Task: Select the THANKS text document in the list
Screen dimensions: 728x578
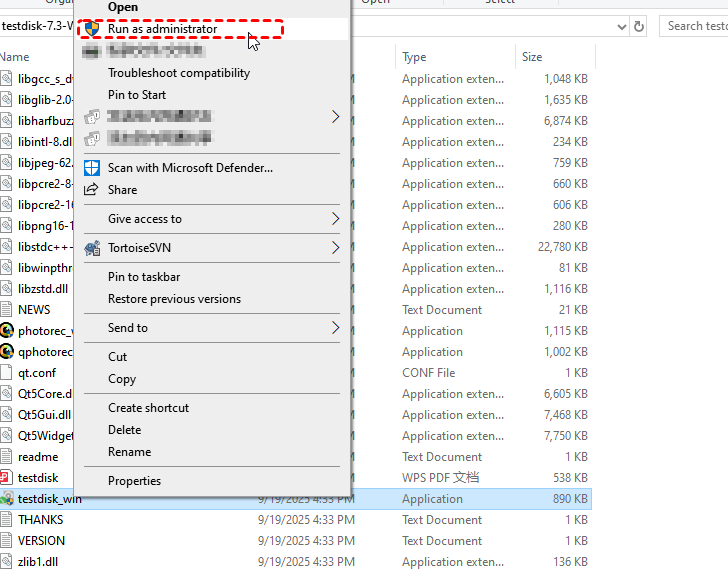Action: 40,520
